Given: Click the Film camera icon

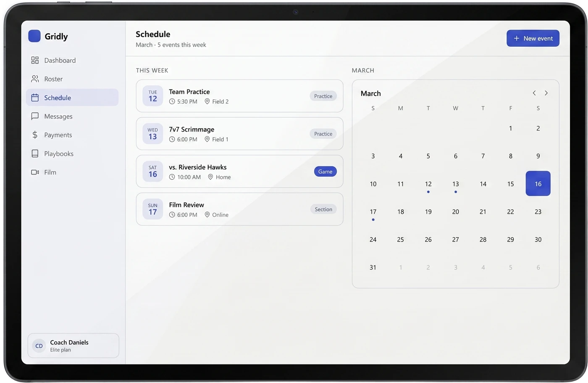Looking at the screenshot, I should point(35,172).
